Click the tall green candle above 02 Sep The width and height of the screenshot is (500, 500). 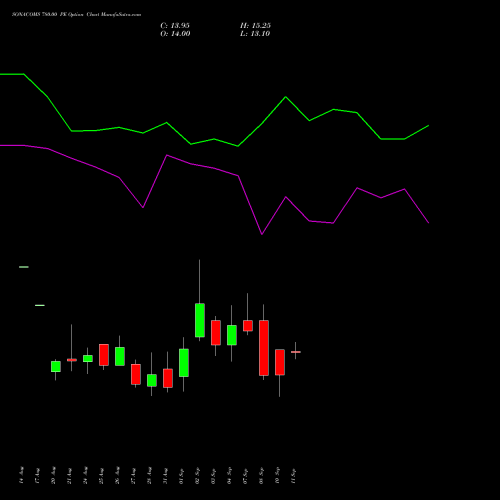[x=200, y=320]
